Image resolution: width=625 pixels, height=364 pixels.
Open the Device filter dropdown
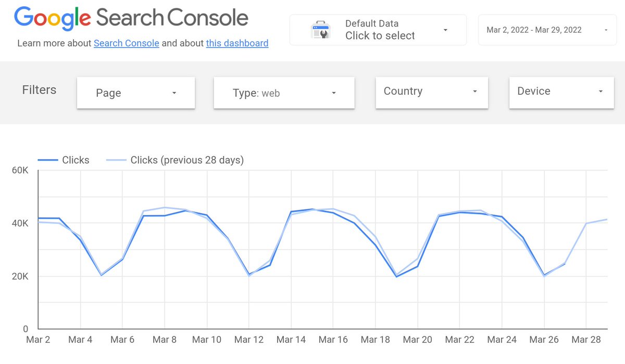(x=561, y=93)
